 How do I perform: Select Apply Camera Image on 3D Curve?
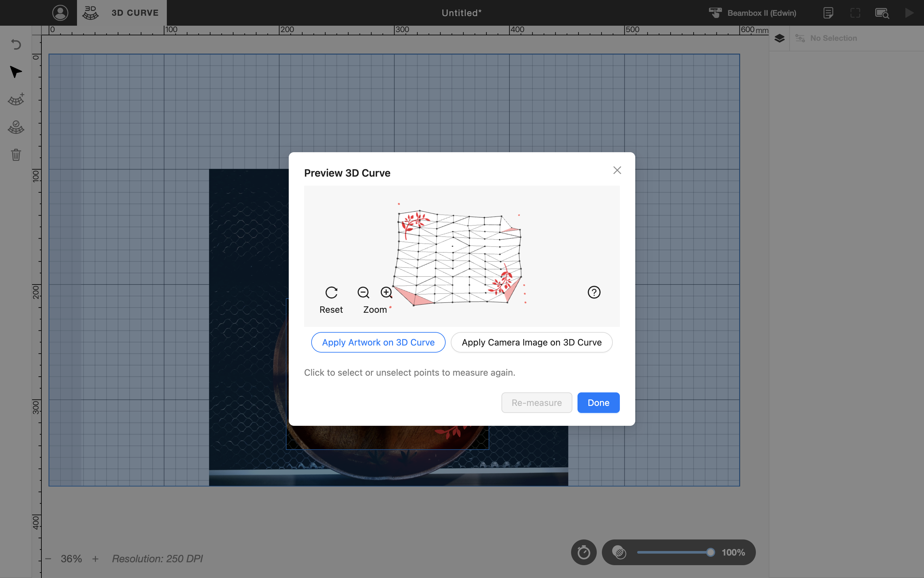(532, 342)
